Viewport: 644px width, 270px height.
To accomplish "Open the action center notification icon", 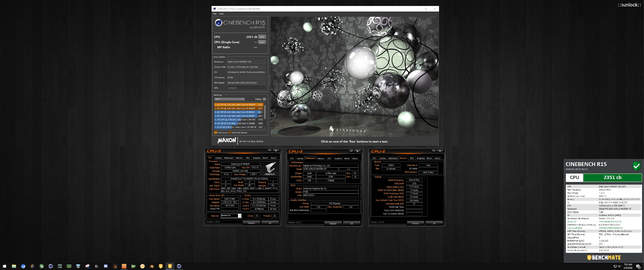I will click(638, 266).
